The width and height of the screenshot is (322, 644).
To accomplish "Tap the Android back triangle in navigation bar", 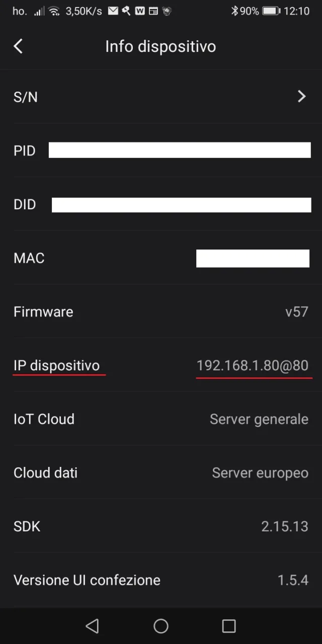I will (x=93, y=626).
